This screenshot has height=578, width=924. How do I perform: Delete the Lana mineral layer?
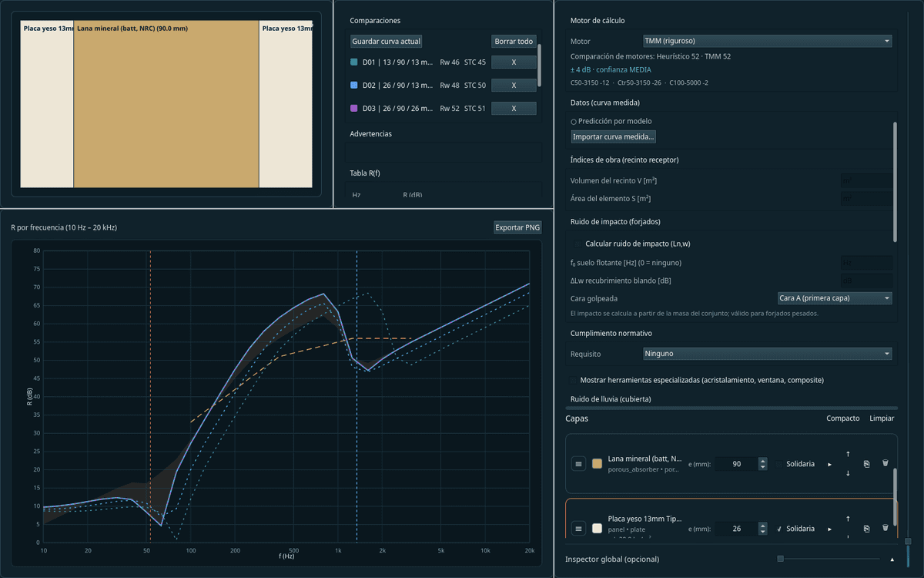click(885, 464)
